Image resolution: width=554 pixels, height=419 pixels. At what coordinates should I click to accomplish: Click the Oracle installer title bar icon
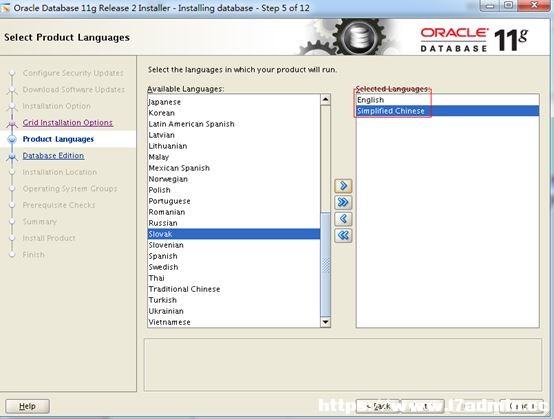(x=5, y=7)
